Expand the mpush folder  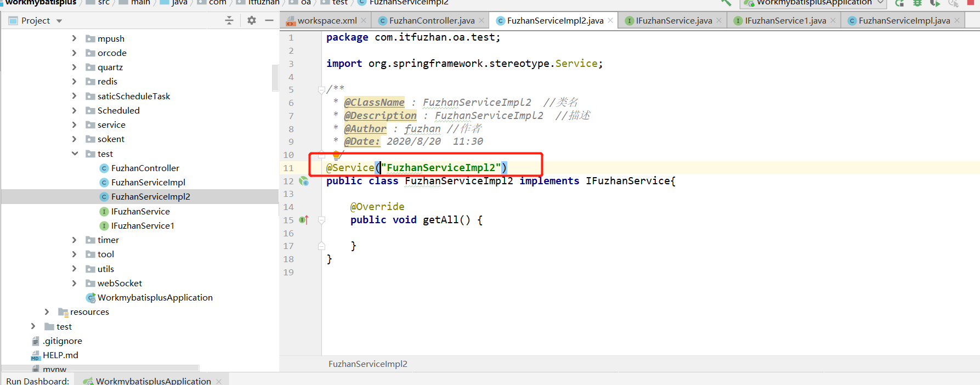75,38
